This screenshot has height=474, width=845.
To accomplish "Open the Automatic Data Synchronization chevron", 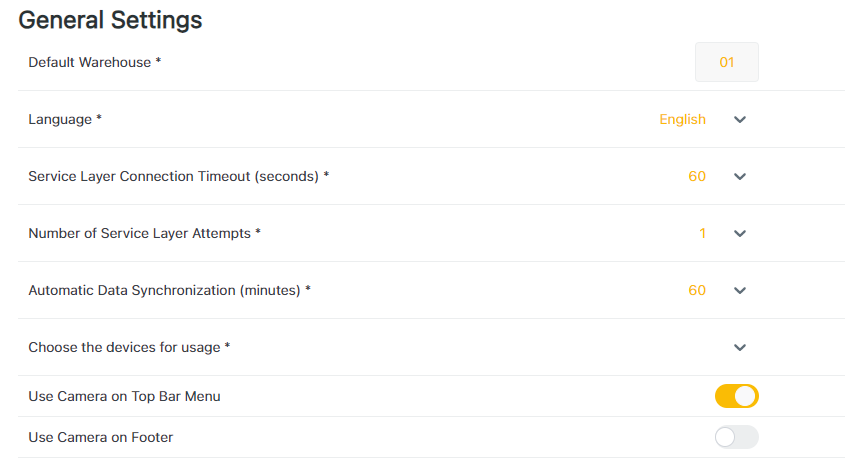I will (x=740, y=291).
